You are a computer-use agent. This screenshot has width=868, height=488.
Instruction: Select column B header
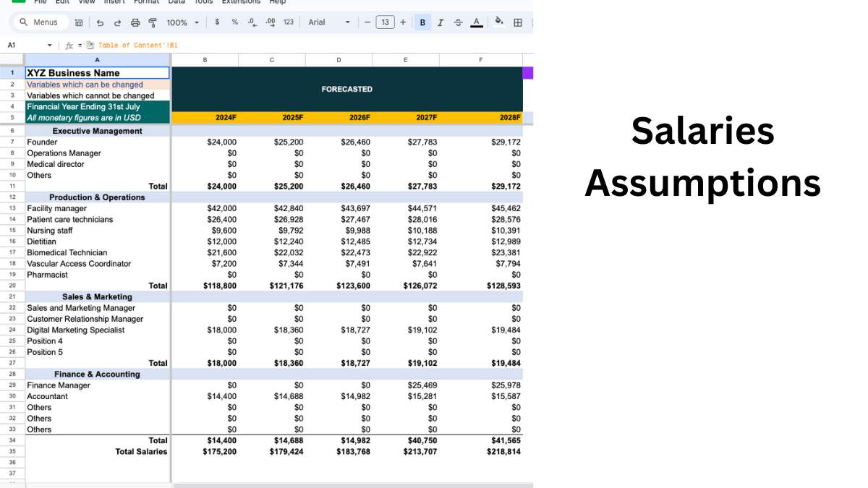205,59
